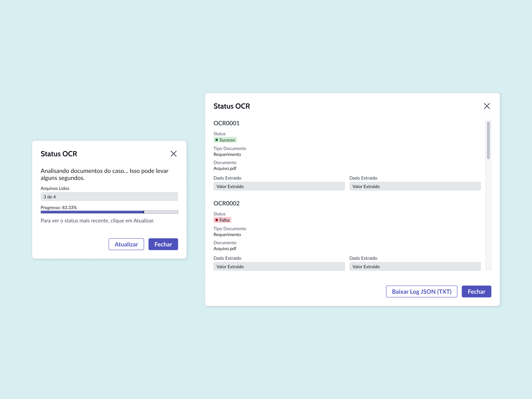
Task: Close the large Status OCR results dialog
Action: coord(487,106)
